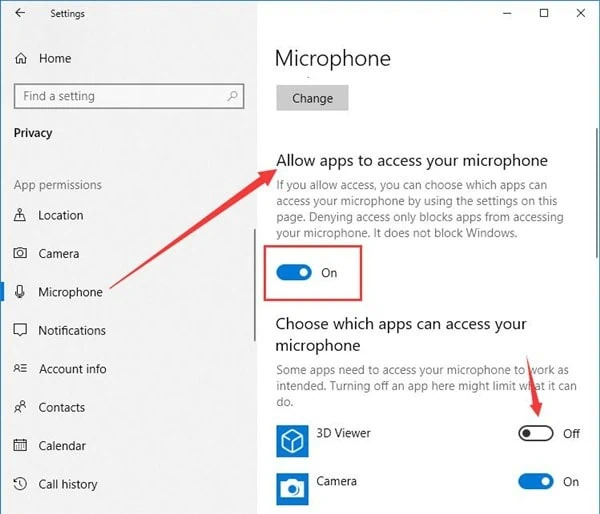Viewport: 600px width, 514px height.
Task: Click the Notifications icon in sidebar
Action: [21, 331]
